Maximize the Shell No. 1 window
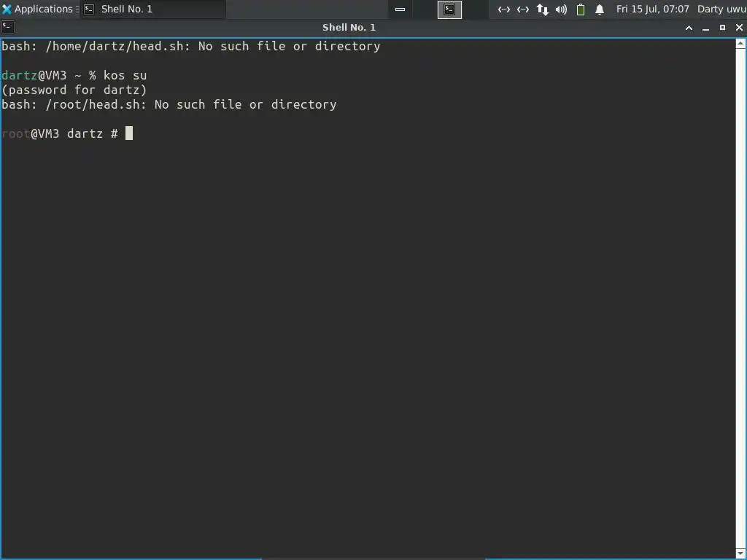Screen dimensions: 747x560 pos(722,28)
